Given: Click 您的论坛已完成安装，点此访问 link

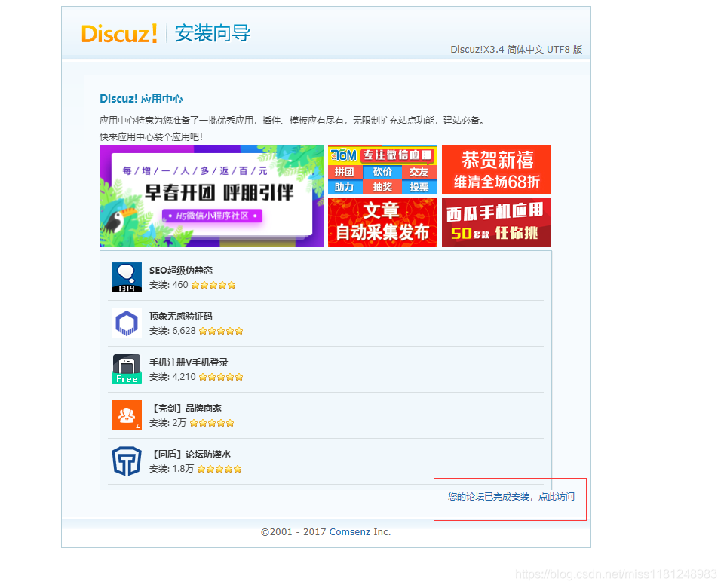Looking at the screenshot, I should pos(511,497).
